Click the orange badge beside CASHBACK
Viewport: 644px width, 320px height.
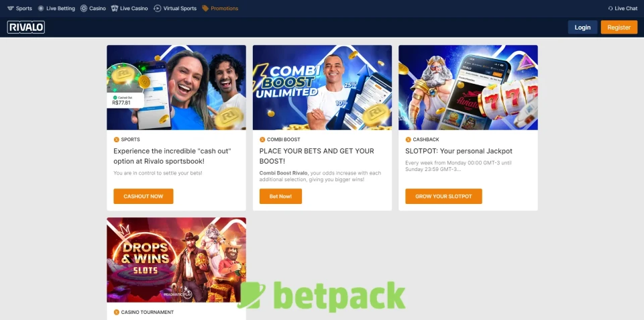pyautogui.click(x=409, y=140)
